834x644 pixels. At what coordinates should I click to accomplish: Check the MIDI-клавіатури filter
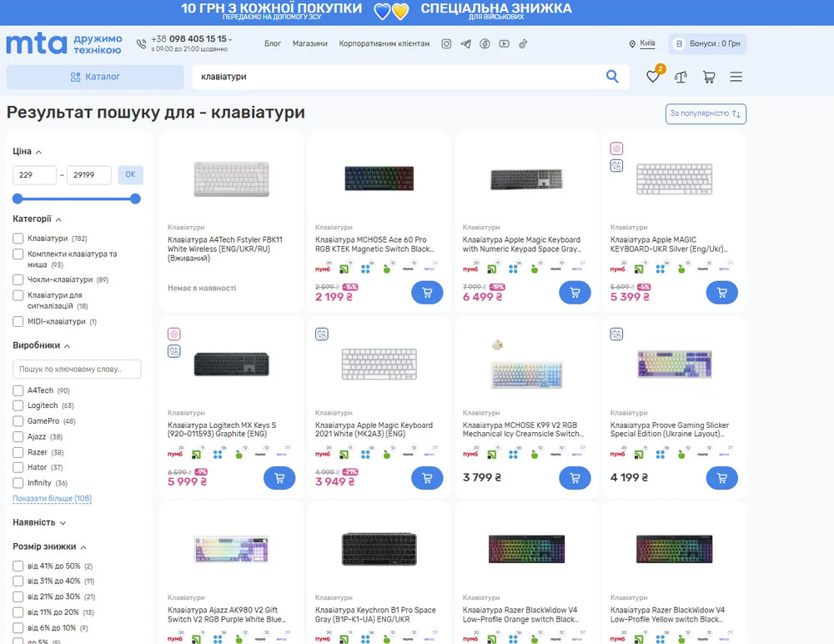[18, 321]
